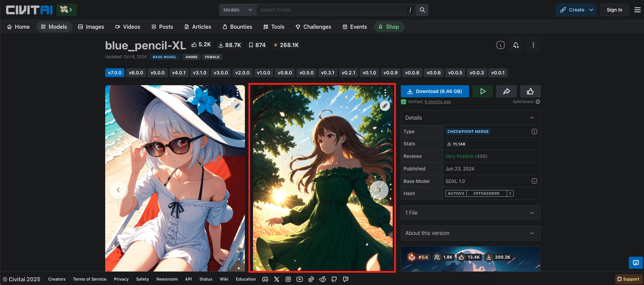Image resolution: width=644 pixels, height=285 pixels.
Task: Click Download (6.46 GB) button
Action: pyautogui.click(x=435, y=91)
